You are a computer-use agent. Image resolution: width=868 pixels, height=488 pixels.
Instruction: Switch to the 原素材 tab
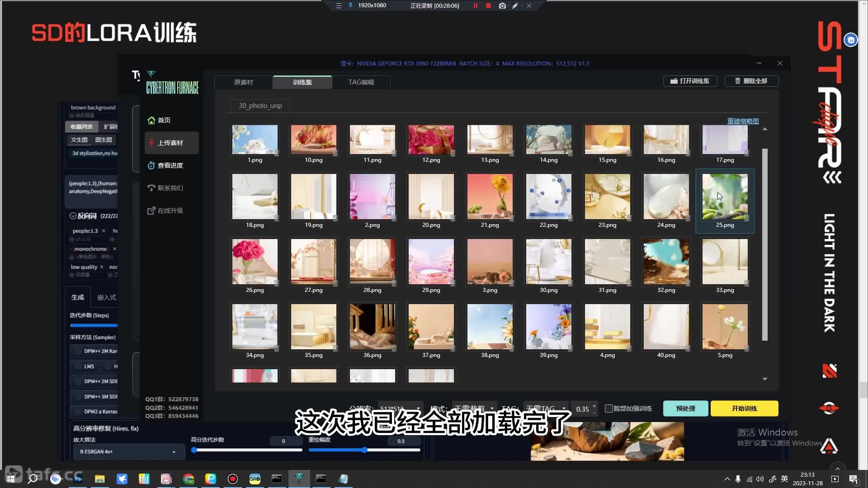pos(244,82)
